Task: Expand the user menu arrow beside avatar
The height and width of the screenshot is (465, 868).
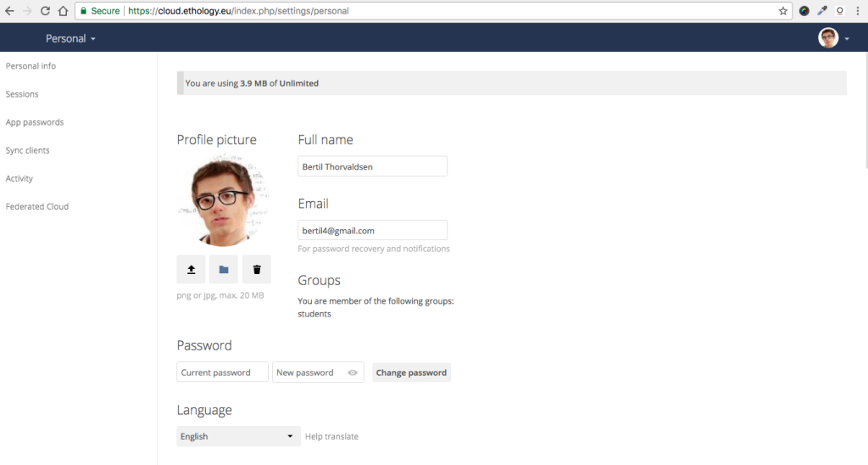Action: [x=847, y=39]
